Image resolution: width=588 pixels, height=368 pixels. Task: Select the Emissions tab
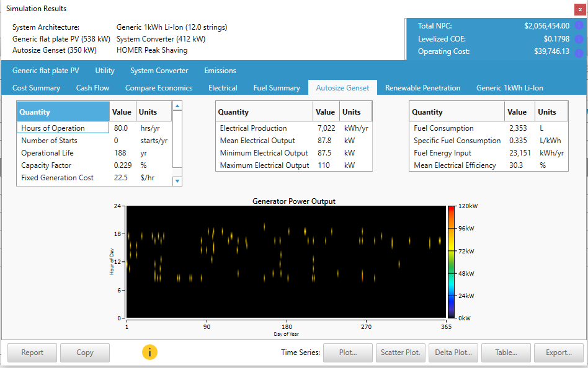pyautogui.click(x=220, y=71)
